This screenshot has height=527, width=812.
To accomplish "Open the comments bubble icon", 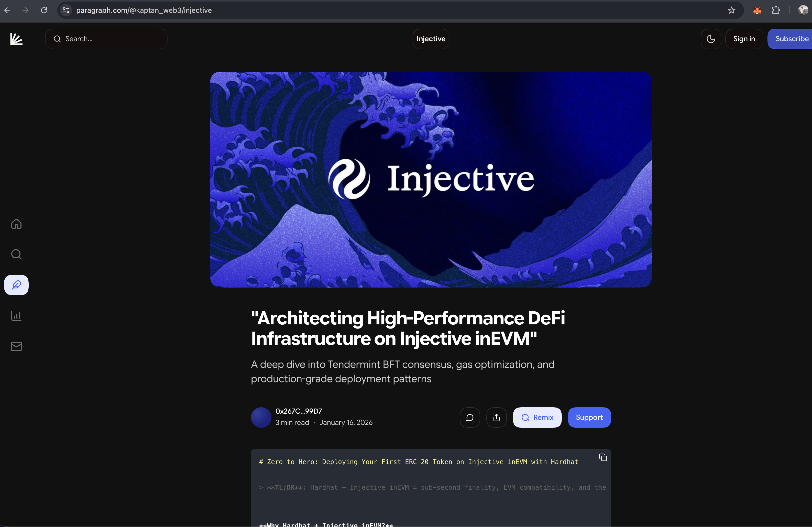I will (469, 418).
